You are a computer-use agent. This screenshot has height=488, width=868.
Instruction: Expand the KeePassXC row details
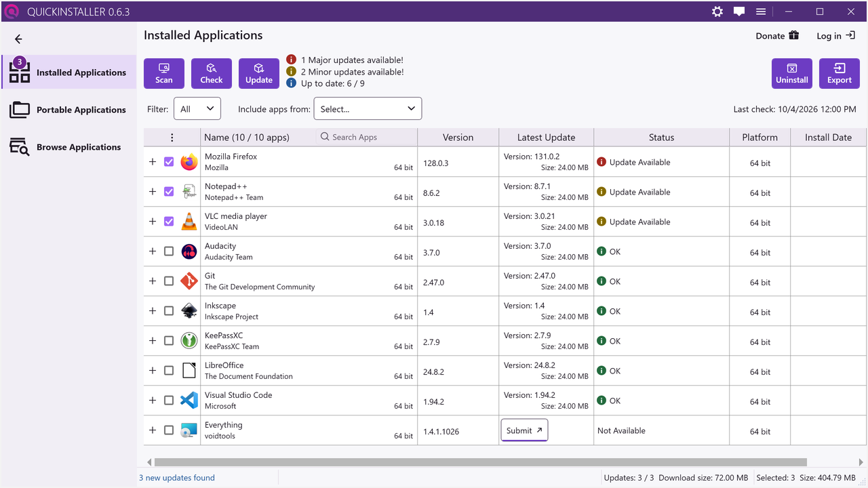point(153,341)
